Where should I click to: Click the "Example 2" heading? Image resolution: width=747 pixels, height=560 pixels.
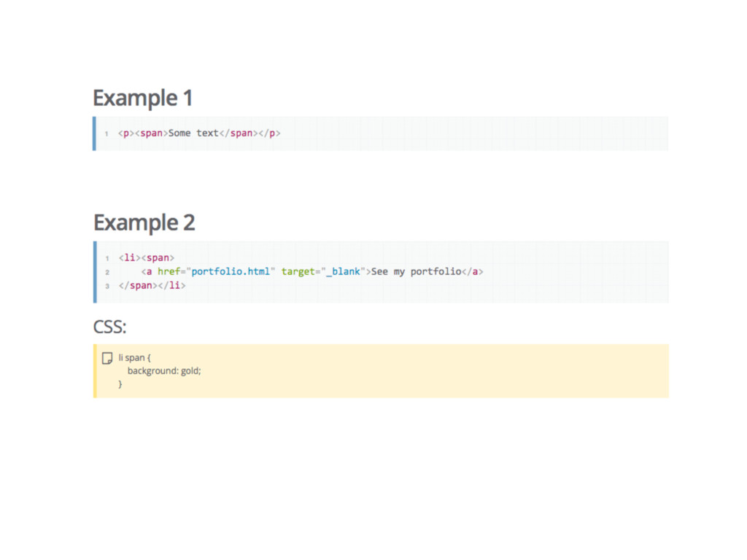[x=144, y=223]
